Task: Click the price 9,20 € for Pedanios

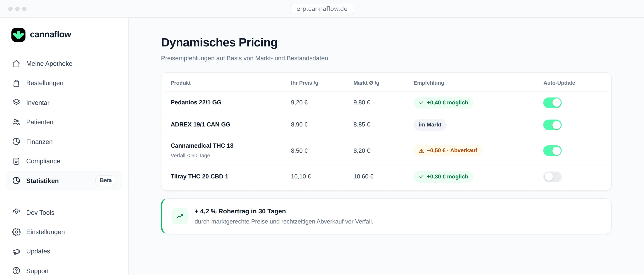Action: pos(299,102)
